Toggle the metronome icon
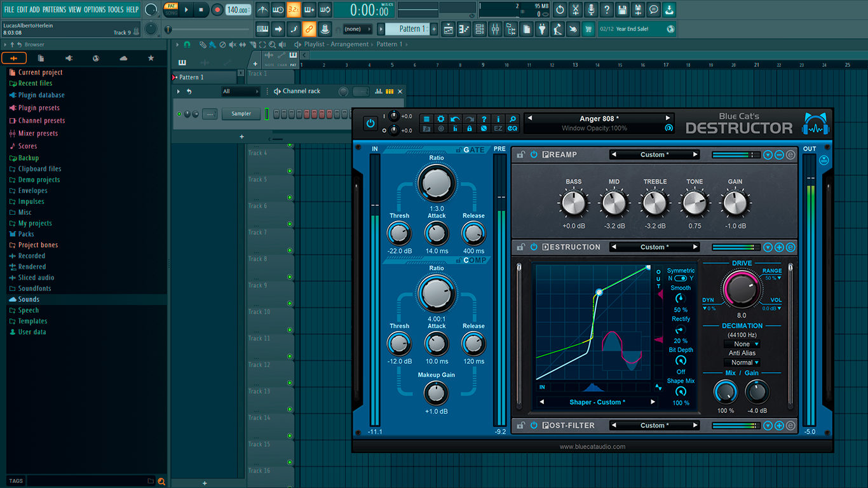The image size is (868, 488). click(262, 10)
